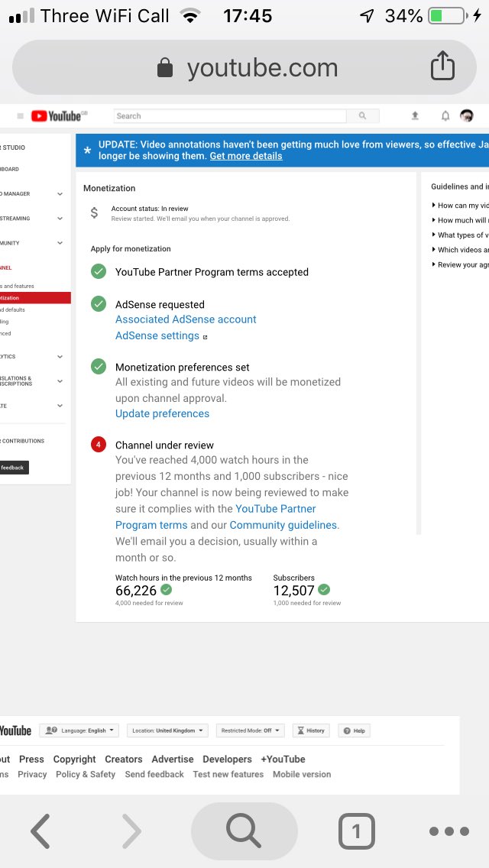
Task: Tap the browser back arrow
Action: pos(40,831)
